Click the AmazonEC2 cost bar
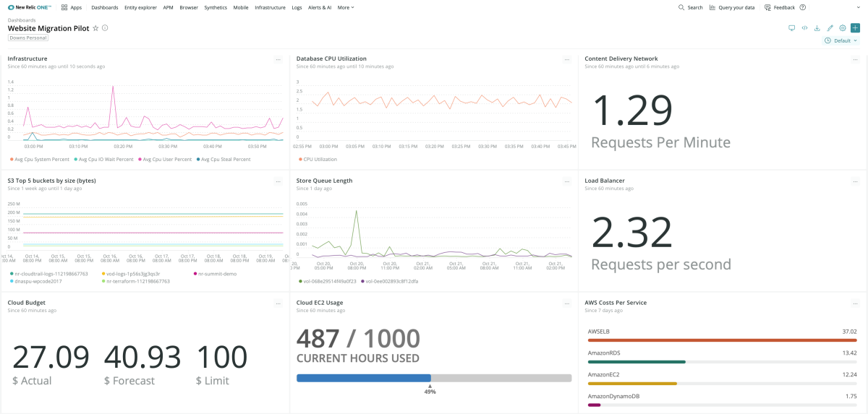Viewport: 868px width, 414px height. [x=723, y=383]
